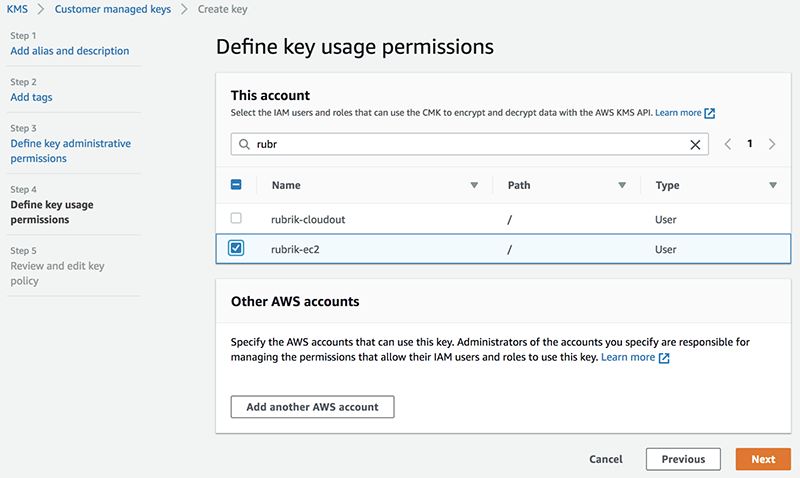Open external link icon beside Other AWS accounts Learn more
The image size is (800, 478).
click(x=664, y=358)
